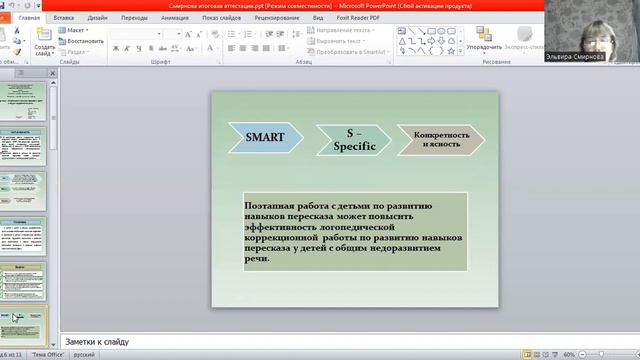Screen dimensions: 640x360
Task: Toggle text shadow formatting
Action: 151,49
